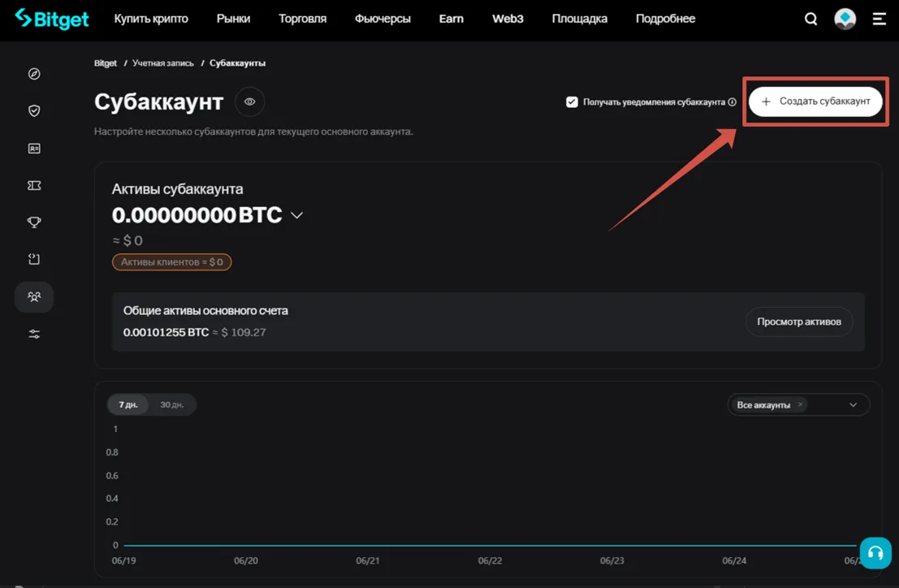The height and width of the screenshot is (588, 899).
Task: Select the referral invite icon in sidebar
Action: click(33, 258)
